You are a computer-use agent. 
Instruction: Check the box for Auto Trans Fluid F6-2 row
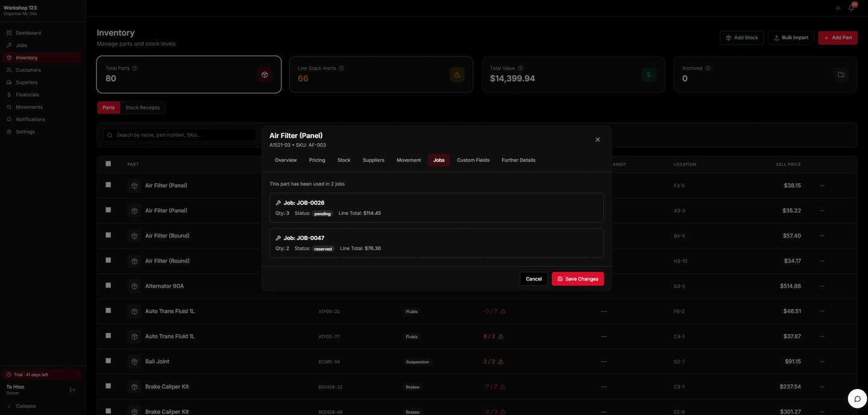click(x=108, y=311)
